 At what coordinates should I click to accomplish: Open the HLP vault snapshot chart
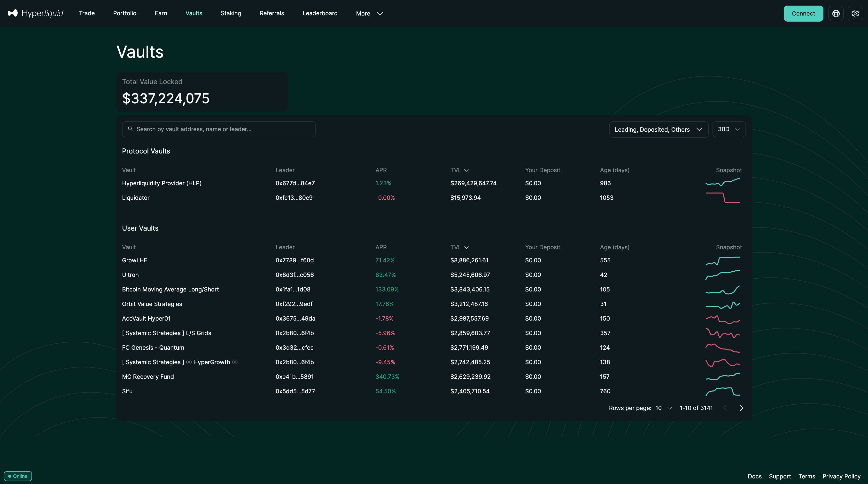click(722, 182)
